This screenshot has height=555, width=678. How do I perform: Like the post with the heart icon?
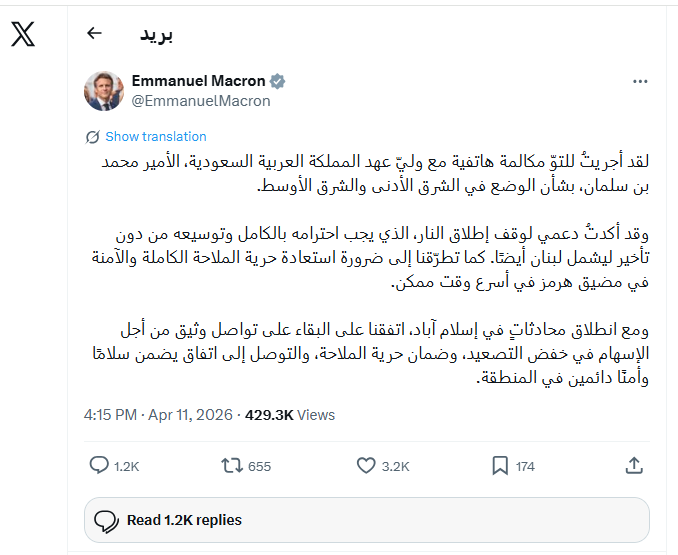[x=366, y=465]
